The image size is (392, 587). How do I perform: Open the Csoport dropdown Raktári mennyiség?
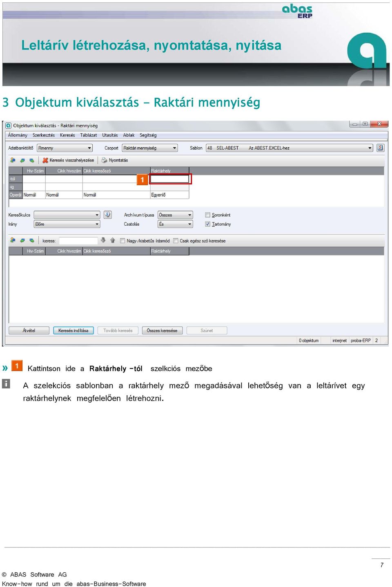[x=150, y=148]
